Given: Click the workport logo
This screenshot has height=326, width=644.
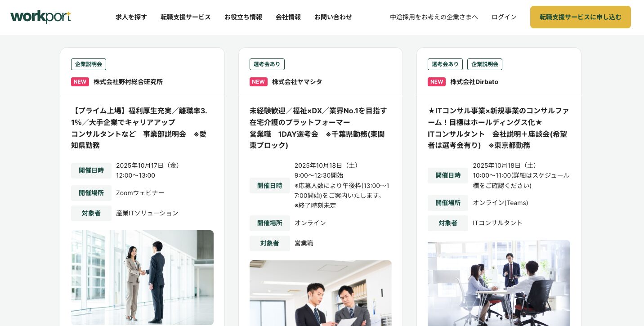Looking at the screenshot, I should point(40,17).
